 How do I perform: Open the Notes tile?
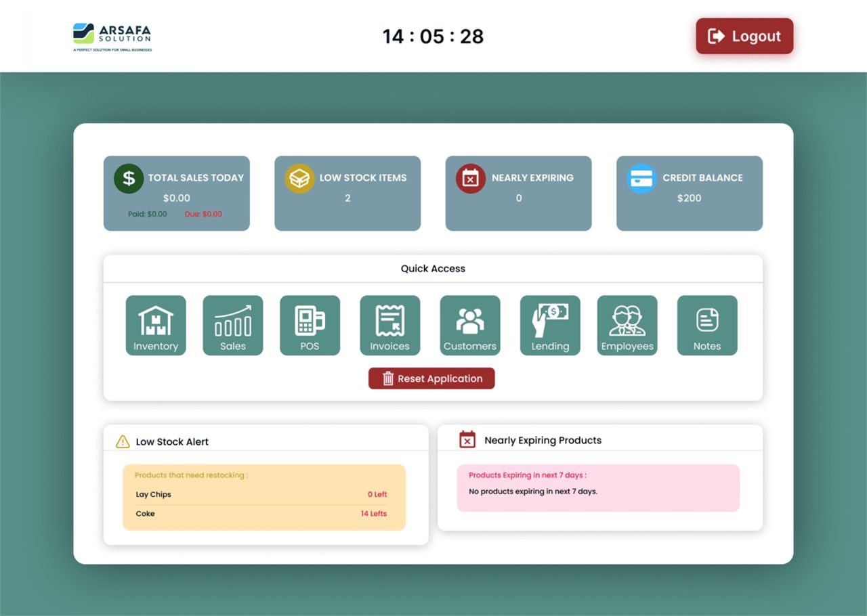coord(707,326)
